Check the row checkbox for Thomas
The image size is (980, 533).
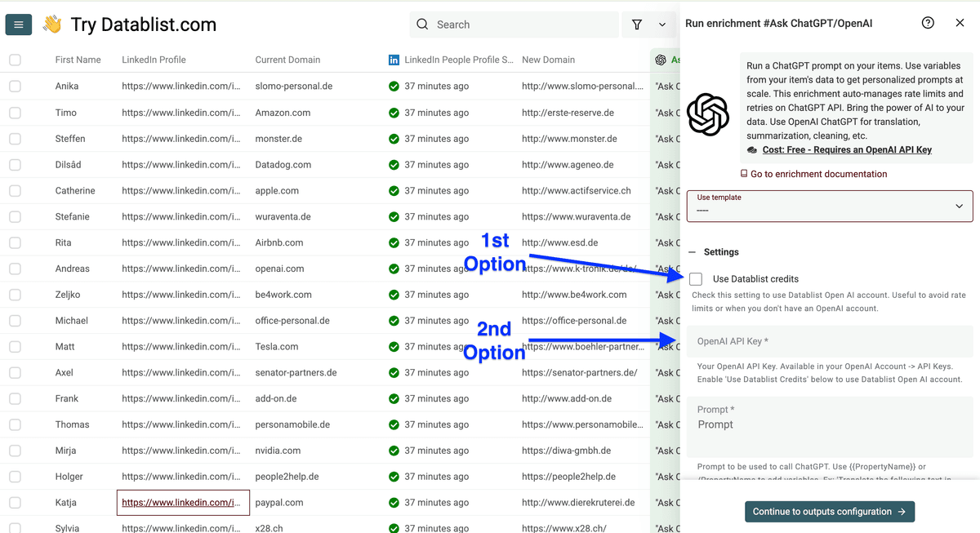click(15, 424)
